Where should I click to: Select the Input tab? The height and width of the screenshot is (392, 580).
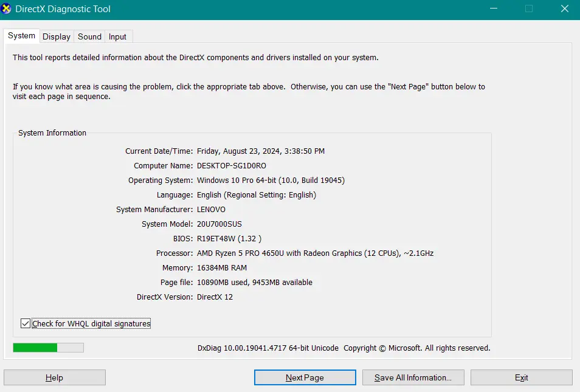click(117, 36)
